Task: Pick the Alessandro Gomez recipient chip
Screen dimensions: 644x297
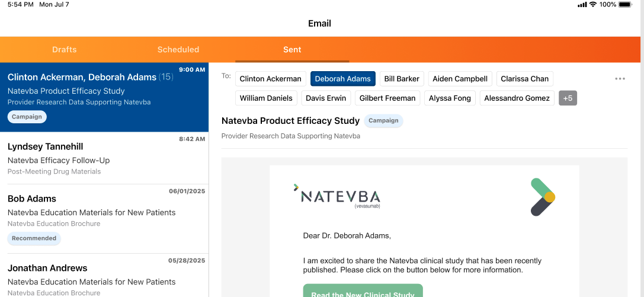Action: [517, 98]
